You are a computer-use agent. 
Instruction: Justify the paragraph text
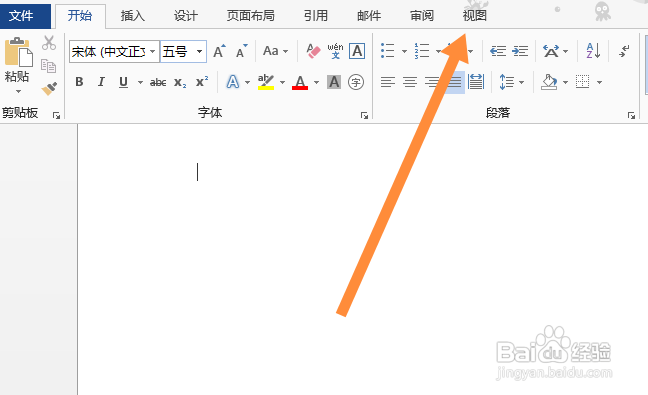(x=454, y=82)
